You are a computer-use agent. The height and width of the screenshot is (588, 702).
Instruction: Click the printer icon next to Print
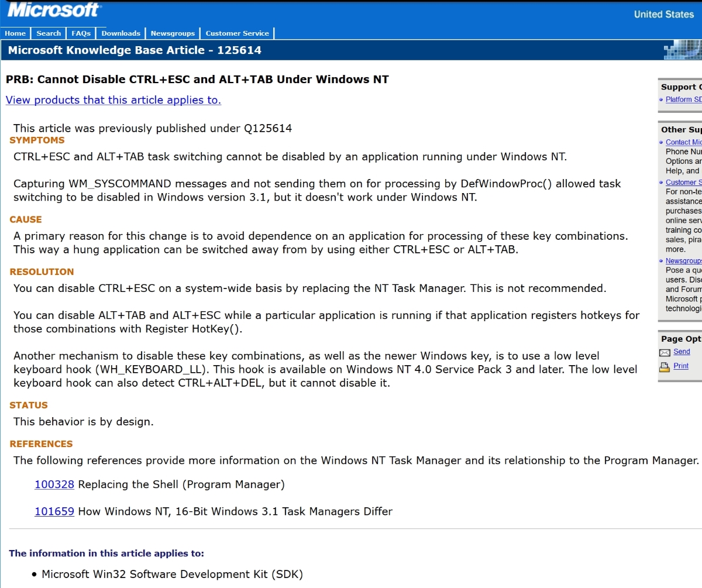[x=663, y=366]
